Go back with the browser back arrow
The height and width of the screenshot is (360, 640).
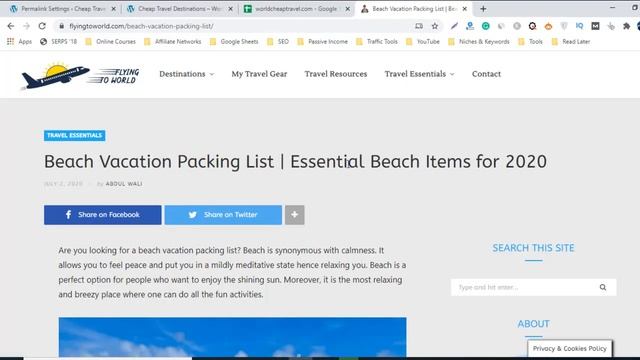pos(11,26)
